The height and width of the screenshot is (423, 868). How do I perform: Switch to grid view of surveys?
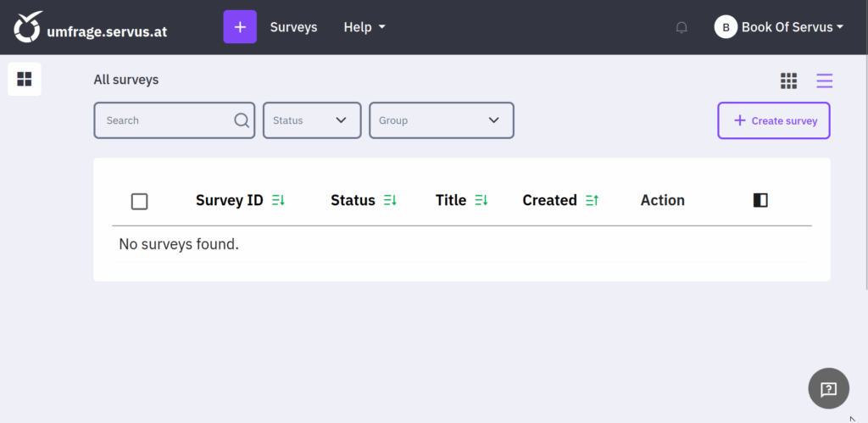[788, 81]
